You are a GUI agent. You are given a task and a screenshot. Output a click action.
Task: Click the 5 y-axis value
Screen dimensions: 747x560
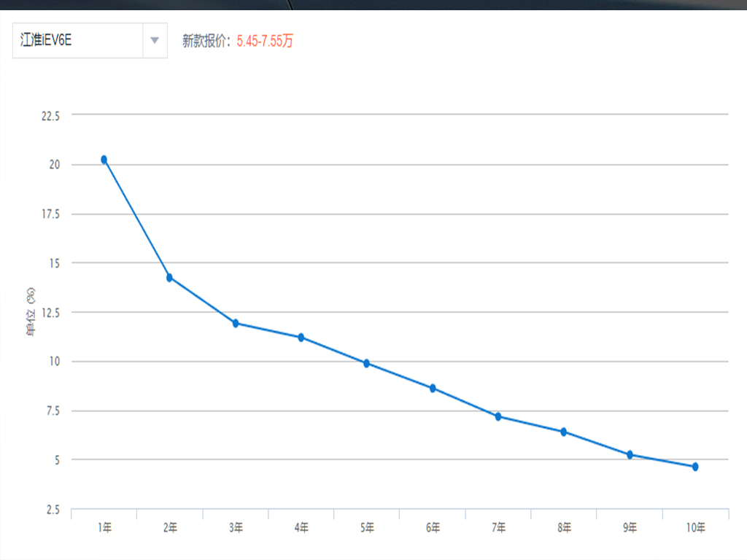click(x=57, y=461)
